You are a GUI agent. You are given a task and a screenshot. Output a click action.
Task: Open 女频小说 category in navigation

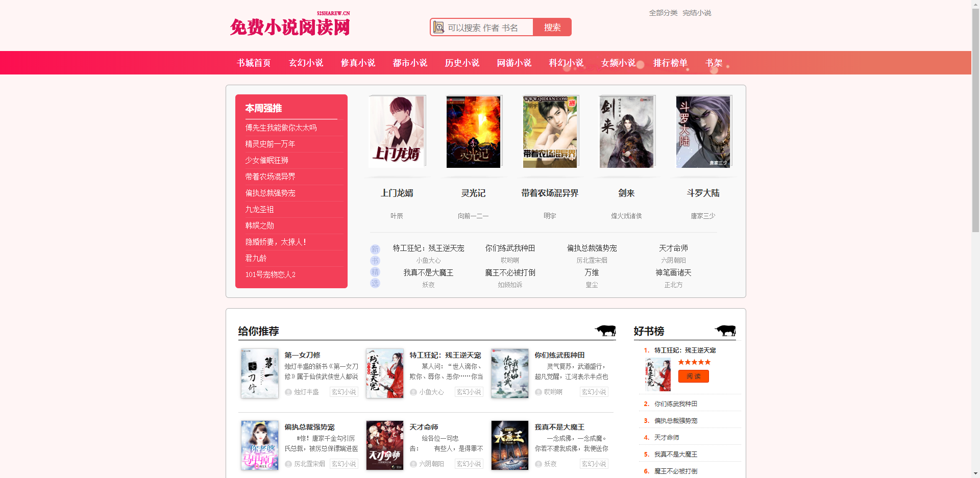(x=619, y=63)
